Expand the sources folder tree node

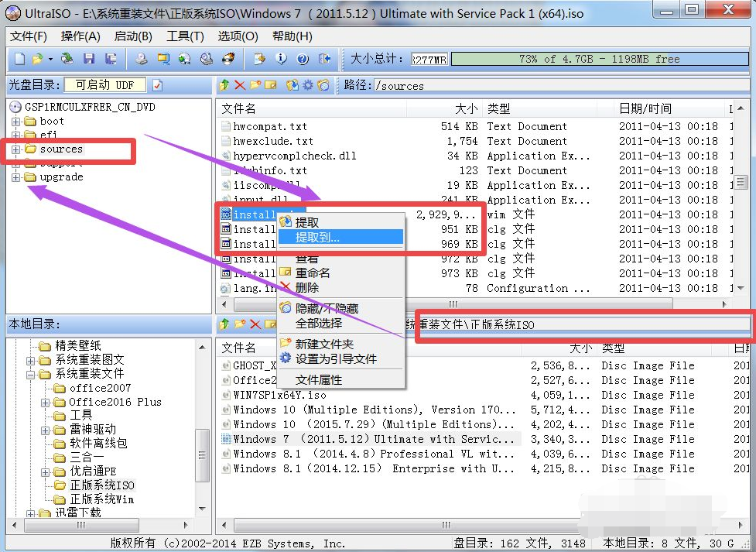pyautogui.click(x=16, y=149)
